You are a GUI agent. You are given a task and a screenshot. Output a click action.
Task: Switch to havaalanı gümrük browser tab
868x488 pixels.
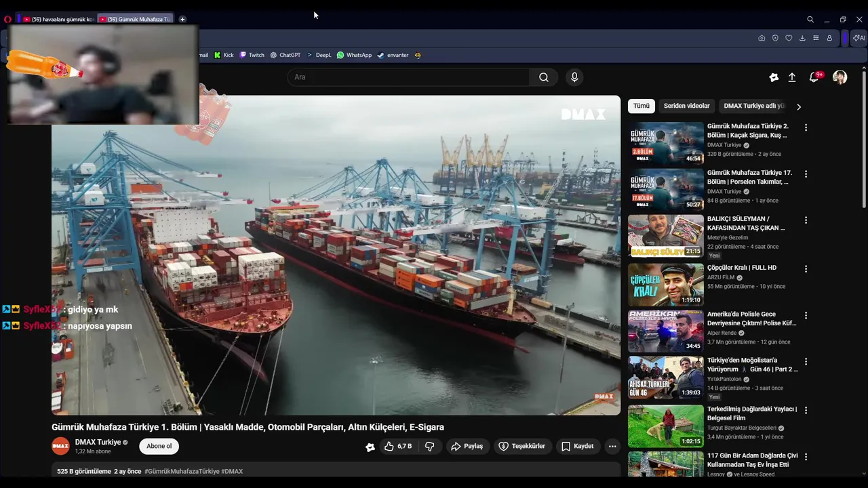click(58, 19)
